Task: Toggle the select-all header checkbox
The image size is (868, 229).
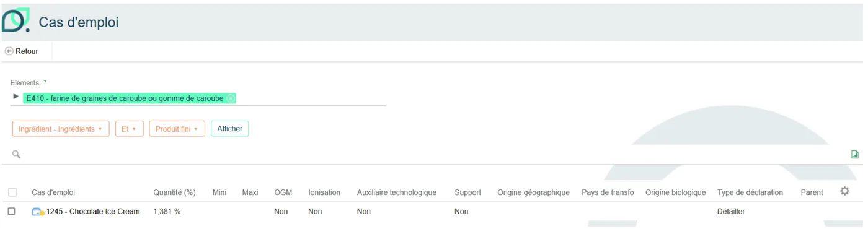Action: 12,192
